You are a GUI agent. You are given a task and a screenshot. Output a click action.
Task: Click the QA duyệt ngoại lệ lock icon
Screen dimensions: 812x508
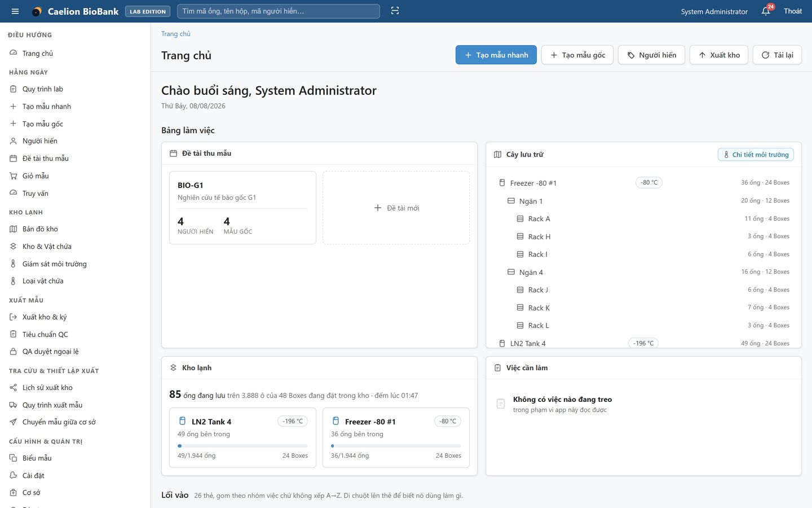point(13,351)
